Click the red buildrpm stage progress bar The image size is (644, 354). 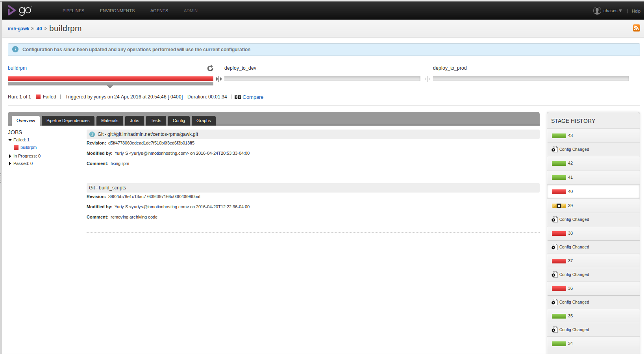(110, 79)
